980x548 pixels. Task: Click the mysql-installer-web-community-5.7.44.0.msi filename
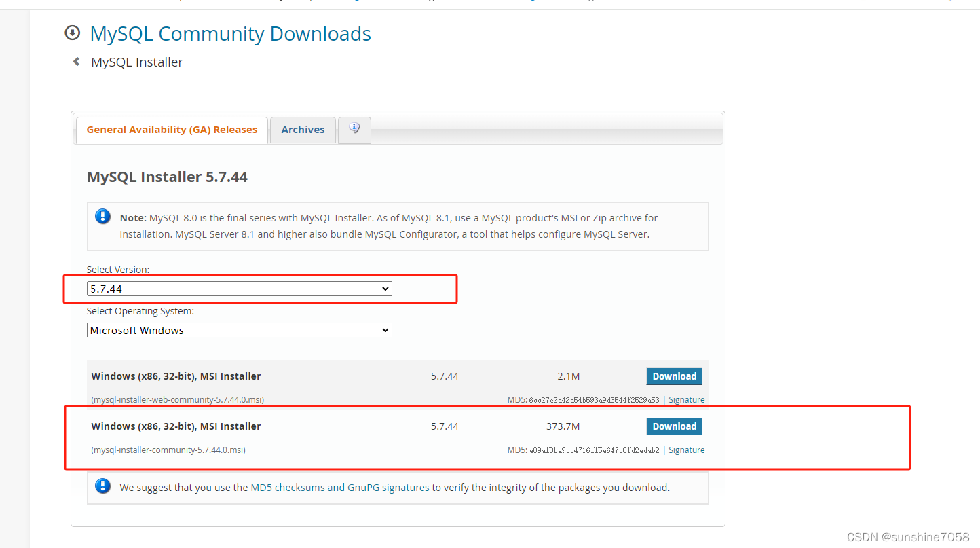point(178,399)
